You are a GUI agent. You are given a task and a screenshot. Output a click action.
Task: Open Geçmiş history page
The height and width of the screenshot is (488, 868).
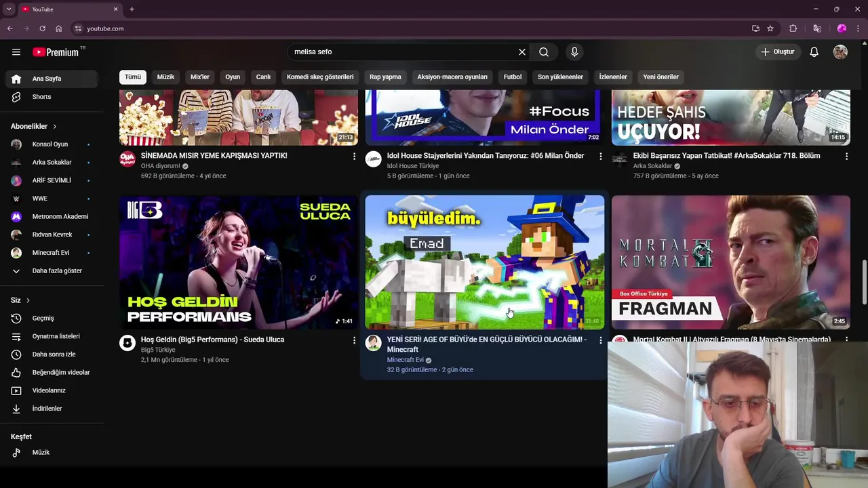pos(52,318)
